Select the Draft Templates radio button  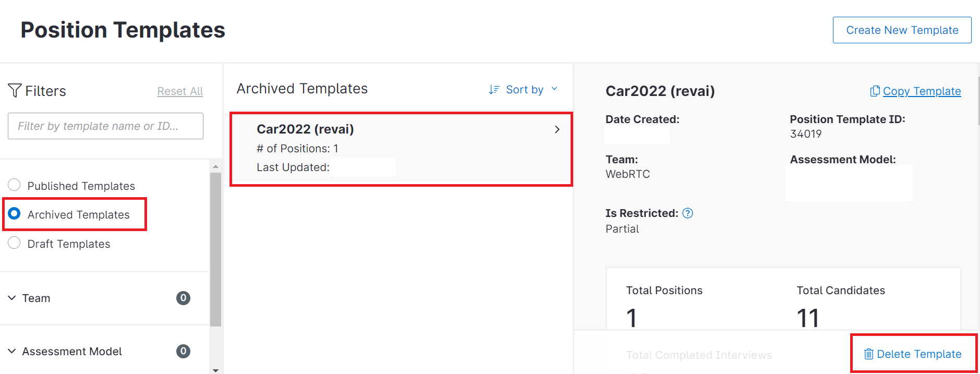coord(15,243)
